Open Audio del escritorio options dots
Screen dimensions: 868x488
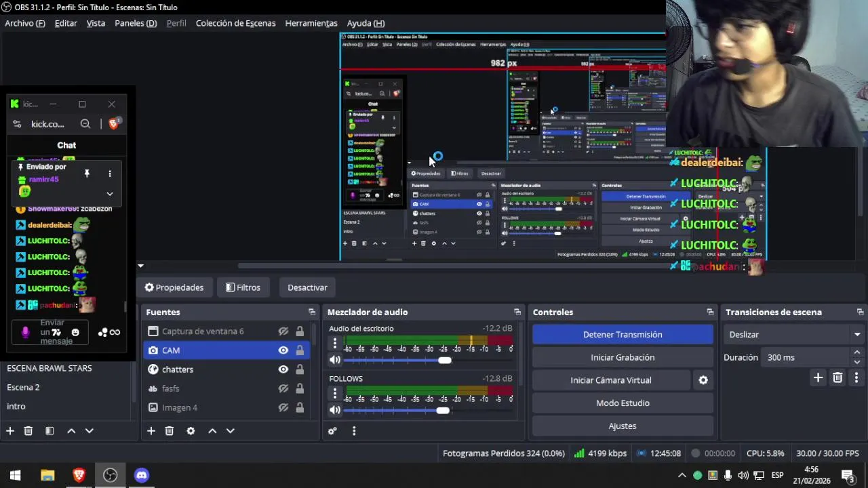coord(334,344)
